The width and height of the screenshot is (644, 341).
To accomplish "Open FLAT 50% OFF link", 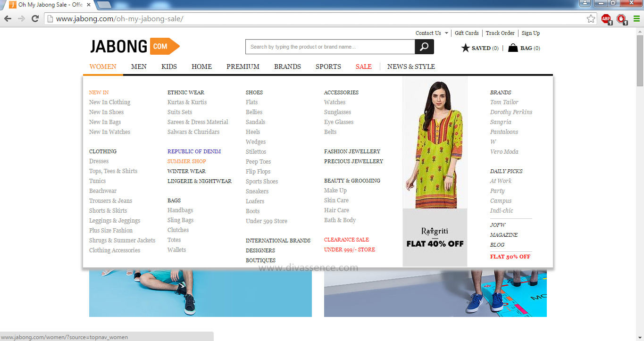I will point(510,257).
